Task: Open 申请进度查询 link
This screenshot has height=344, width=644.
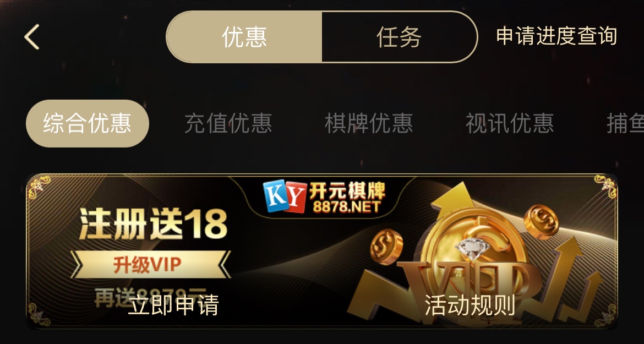Action: click(556, 36)
